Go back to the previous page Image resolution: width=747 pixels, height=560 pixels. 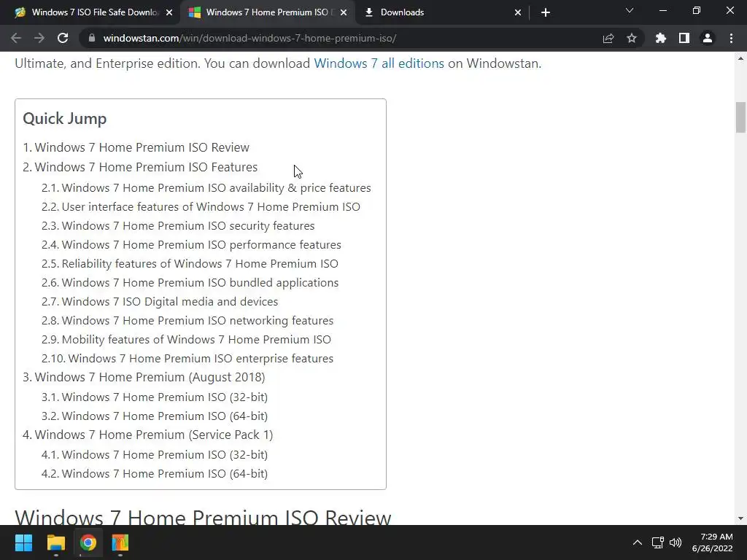click(x=16, y=38)
